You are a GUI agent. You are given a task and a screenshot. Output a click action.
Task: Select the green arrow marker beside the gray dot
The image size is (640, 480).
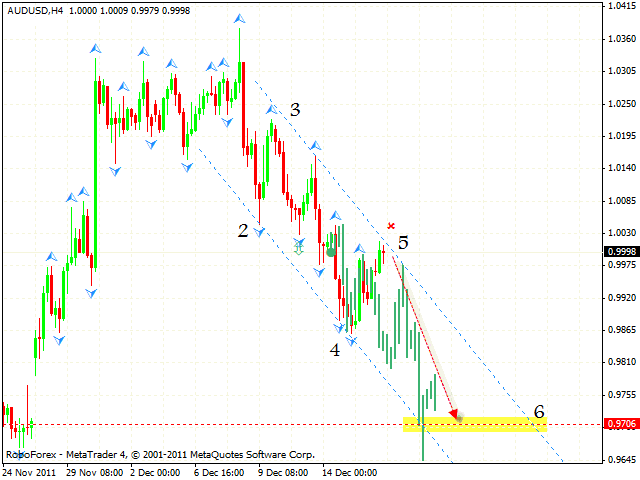point(298,245)
